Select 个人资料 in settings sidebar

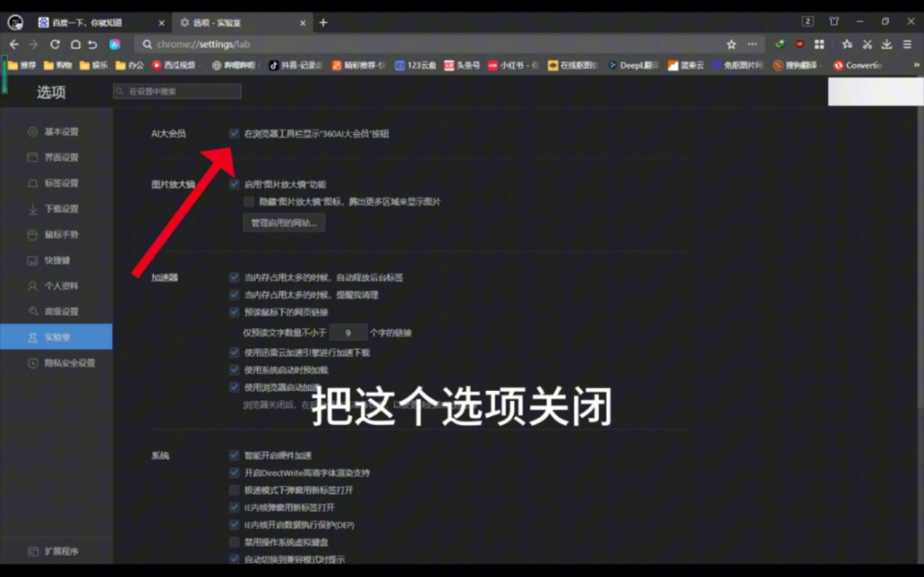(x=56, y=286)
